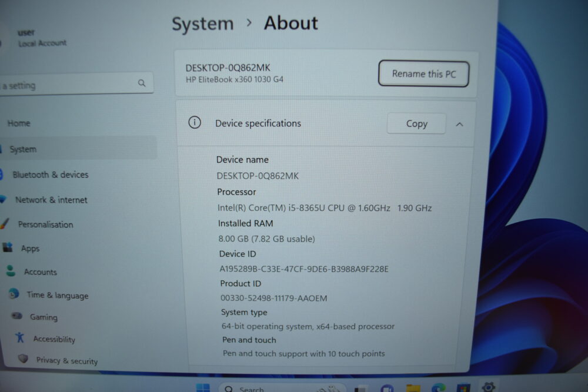Click the Product ID label
The height and width of the screenshot is (392, 588).
pyautogui.click(x=240, y=283)
